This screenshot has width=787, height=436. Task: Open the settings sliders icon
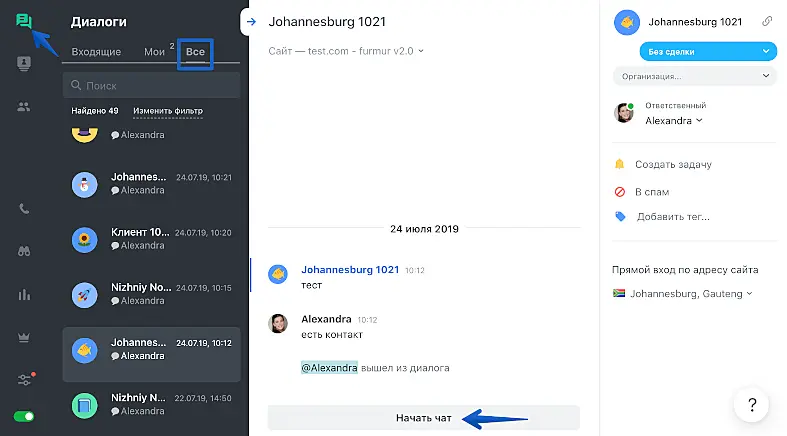click(24, 380)
